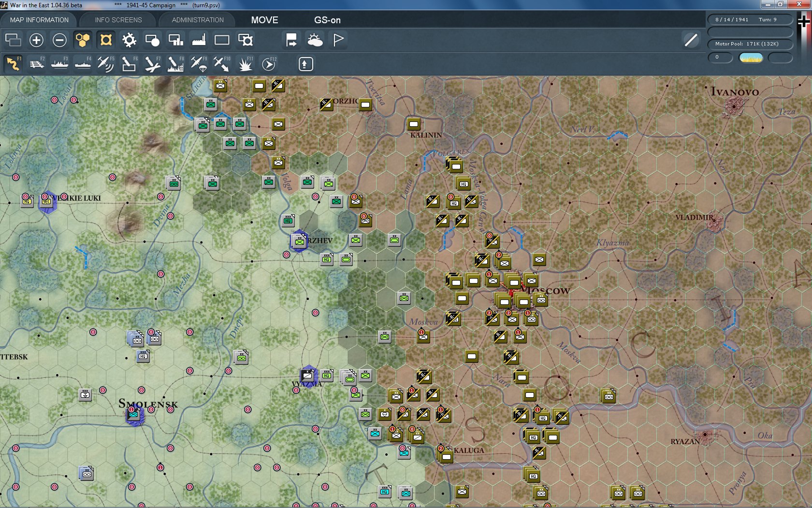This screenshot has width=812, height=508.
Task: Toggle the rectangles-with-gear overlay button
Action: tap(245, 40)
